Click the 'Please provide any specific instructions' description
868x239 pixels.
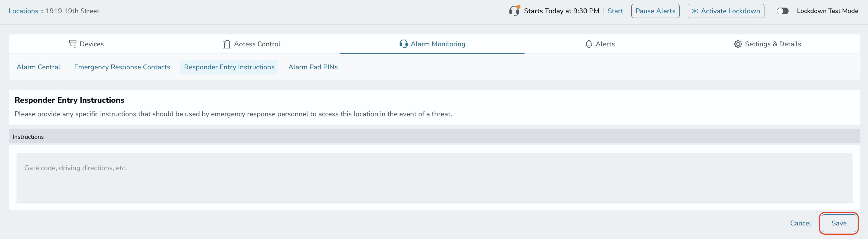pos(233,114)
